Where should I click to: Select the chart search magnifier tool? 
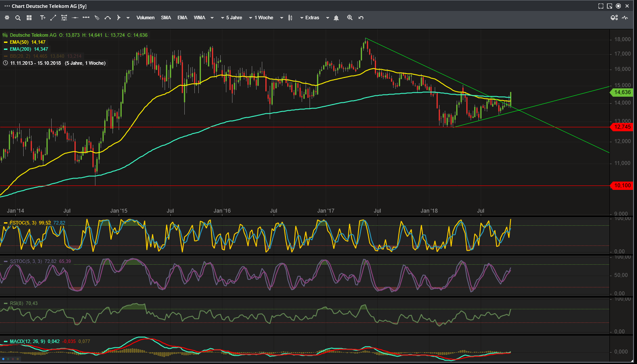coord(18,17)
